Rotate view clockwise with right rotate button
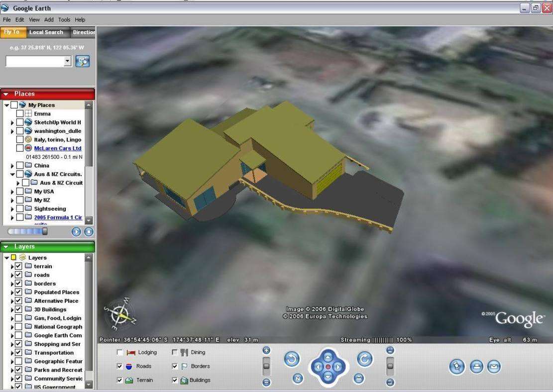The width and height of the screenshot is (553, 392). (365, 359)
